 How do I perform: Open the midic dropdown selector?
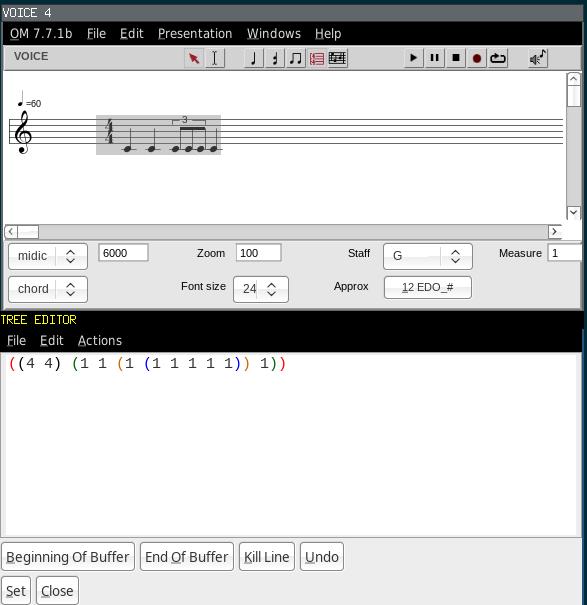pyautogui.click(x=48, y=256)
